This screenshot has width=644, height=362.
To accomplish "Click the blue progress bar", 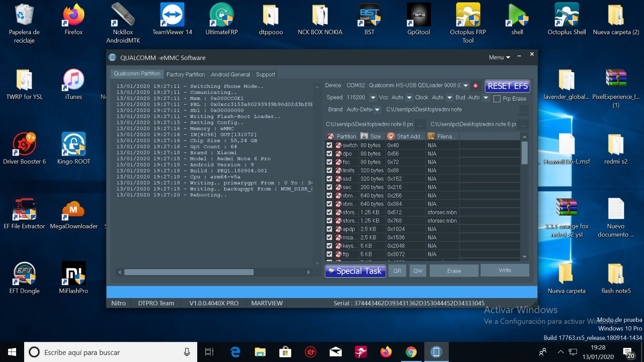I will pyautogui.click(x=322, y=292).
